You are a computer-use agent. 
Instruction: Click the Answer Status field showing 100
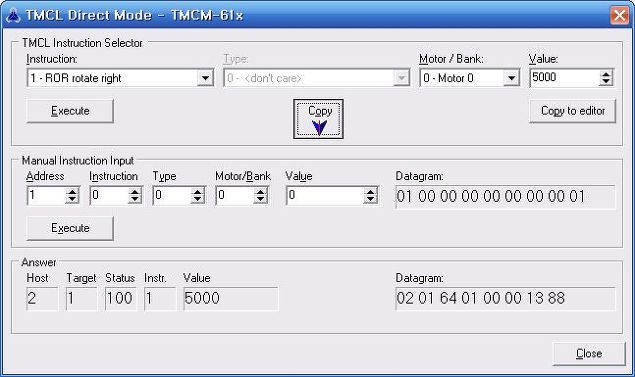(120, 299)
